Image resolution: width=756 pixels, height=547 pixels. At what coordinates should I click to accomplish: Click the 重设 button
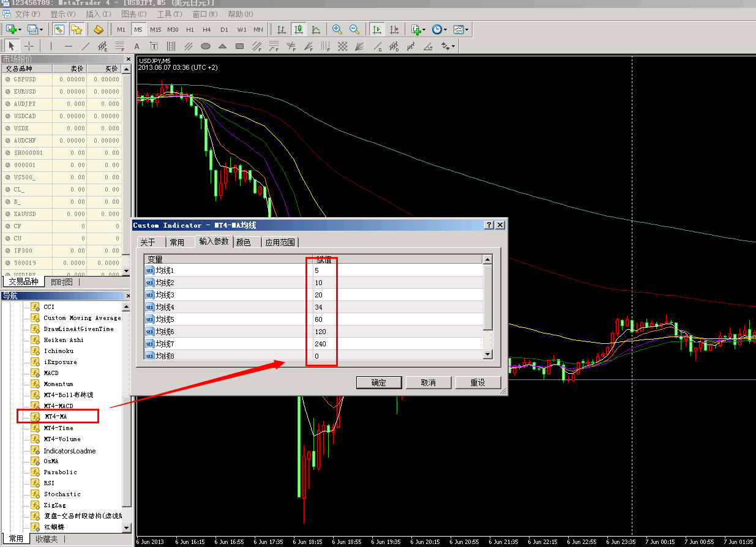[477, 382]
